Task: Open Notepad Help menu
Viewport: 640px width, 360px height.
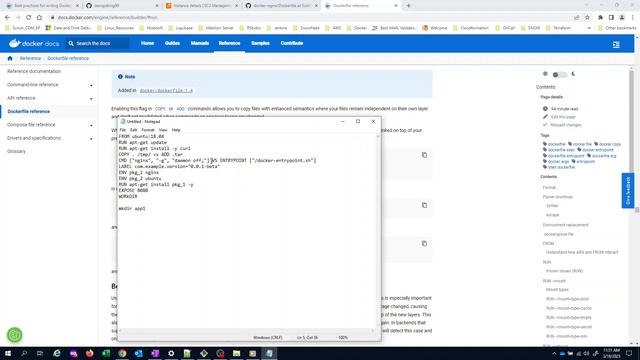Action: 176,130
